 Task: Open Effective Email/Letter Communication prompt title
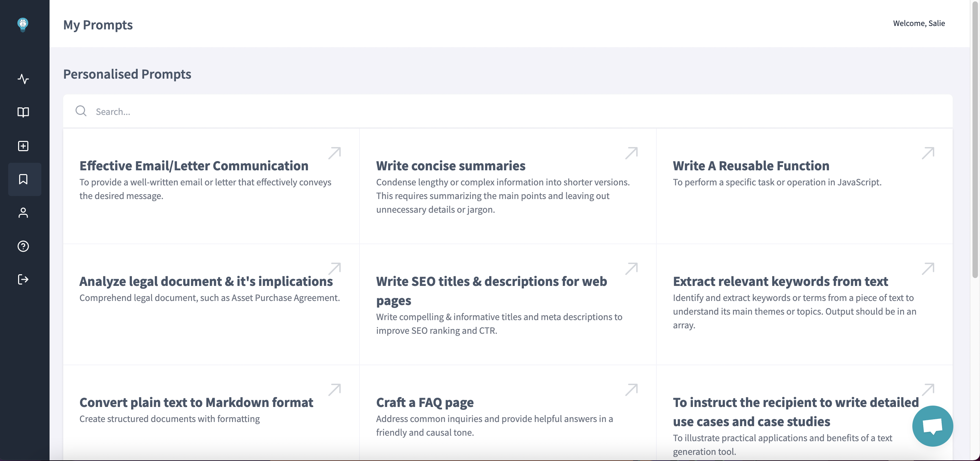point(194,166)
